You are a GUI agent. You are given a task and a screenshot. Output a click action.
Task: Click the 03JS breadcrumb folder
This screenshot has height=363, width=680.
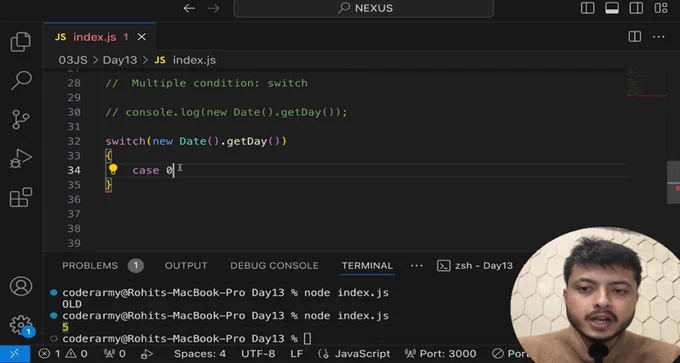click(x=73, y=60)
